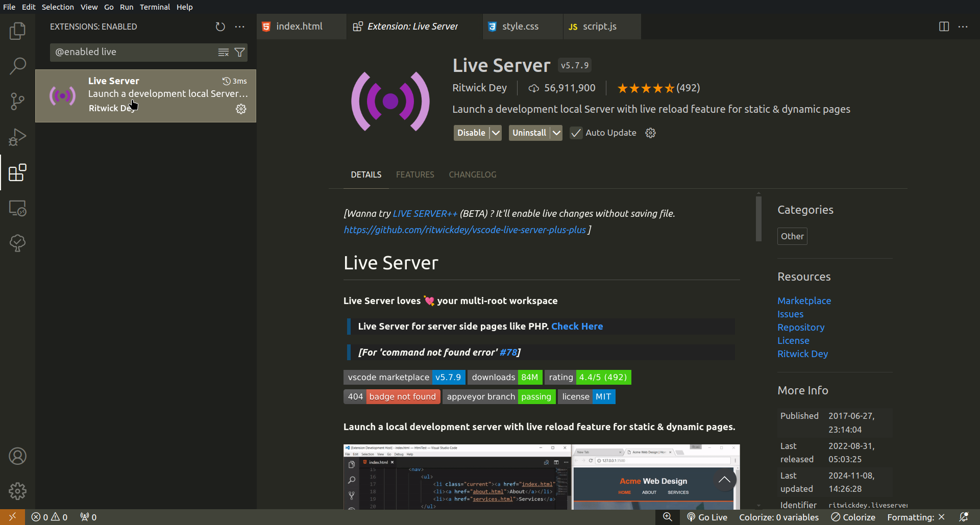Image resolution: width=980 pixels, height=525 pixels.
Task: Split the editor to the right
Action: 944,27
